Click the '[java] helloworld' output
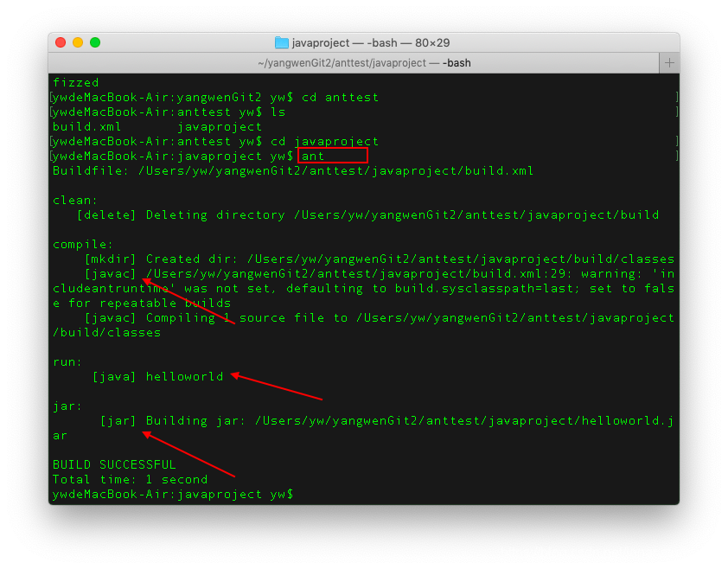This screenshot has width=728, height=569. pyautogui.click(x=158, y=377)
